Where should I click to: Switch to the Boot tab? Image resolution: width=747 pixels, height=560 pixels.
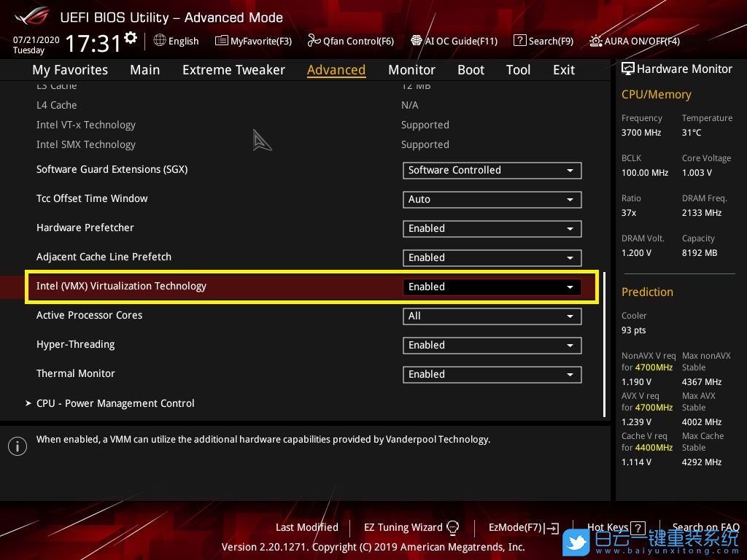tap(471, 70)
